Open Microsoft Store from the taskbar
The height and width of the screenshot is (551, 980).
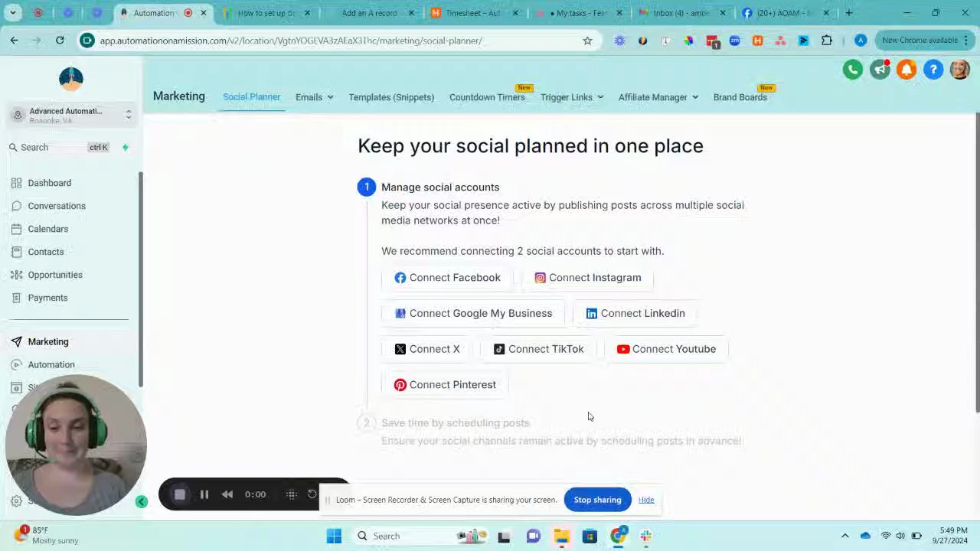(590, 536)
